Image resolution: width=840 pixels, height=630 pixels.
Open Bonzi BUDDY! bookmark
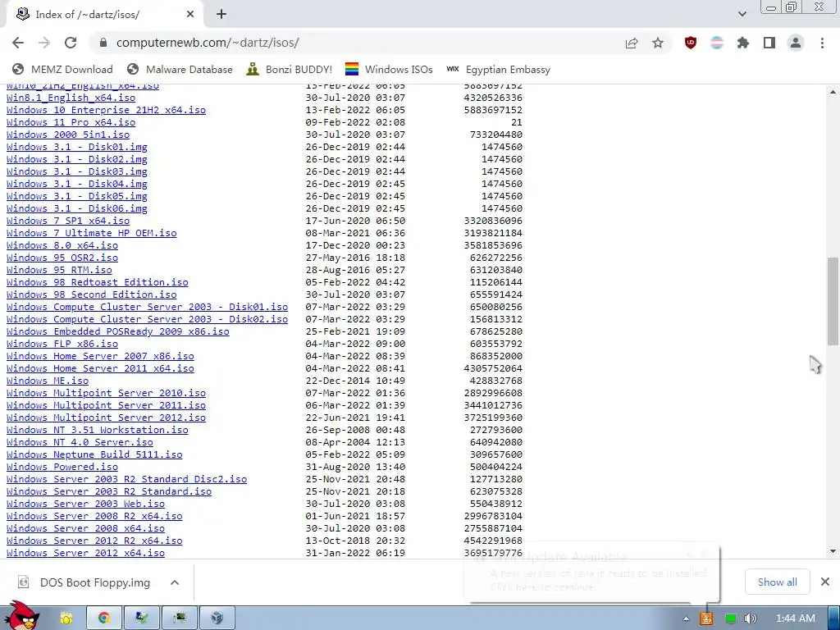pos(290,69)
